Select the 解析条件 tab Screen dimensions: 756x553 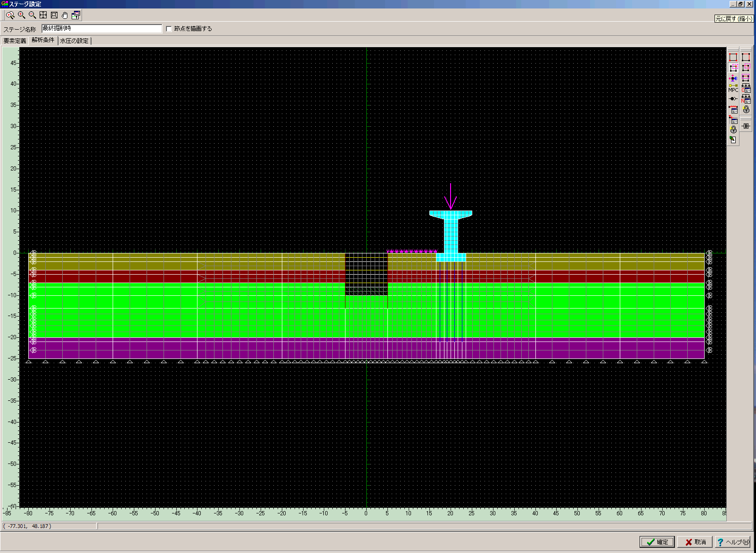point(43,41)
